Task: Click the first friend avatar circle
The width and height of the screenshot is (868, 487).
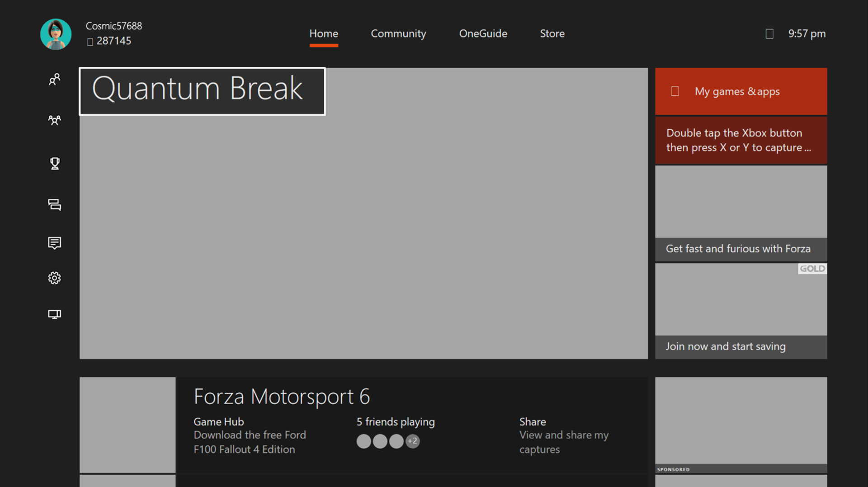Action: [x=363, y=441]
